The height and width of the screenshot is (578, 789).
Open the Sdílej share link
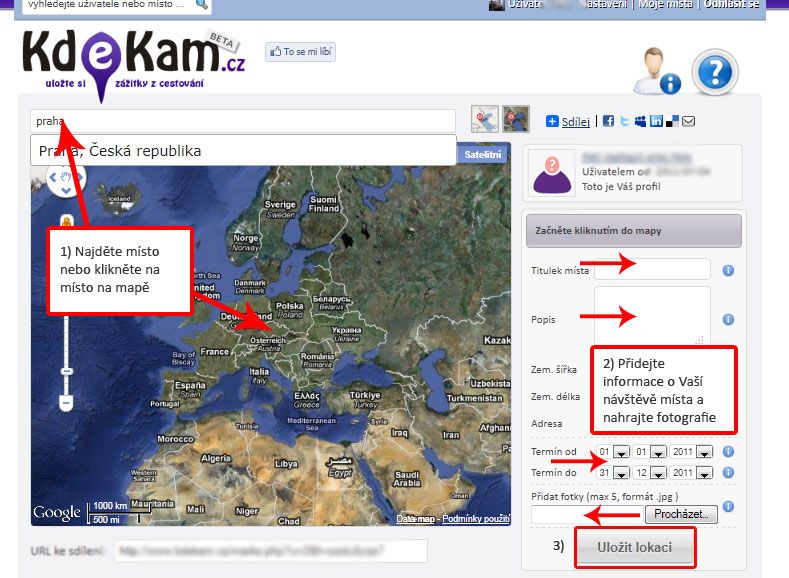point(576,121)
